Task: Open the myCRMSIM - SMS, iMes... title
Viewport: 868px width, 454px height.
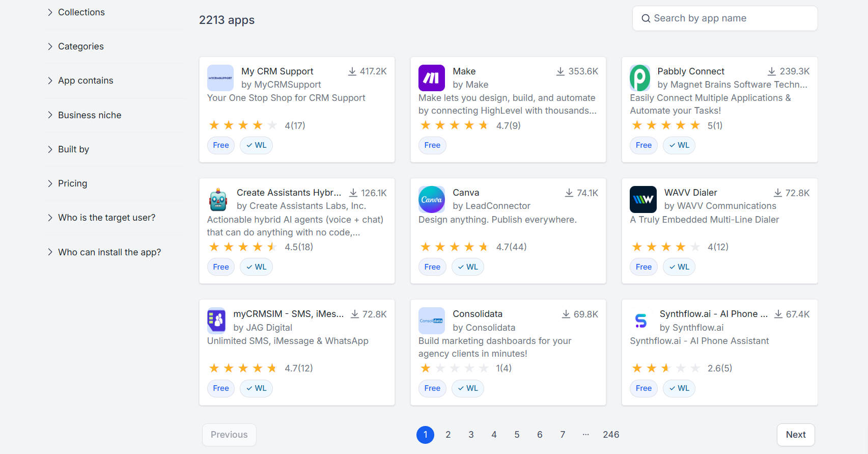Action: (289, 314)
